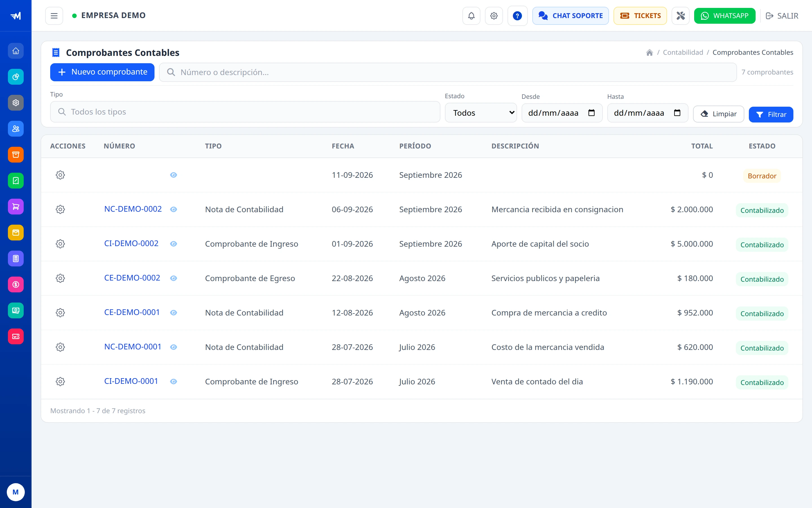Open the home icon in sidebar

16,51
